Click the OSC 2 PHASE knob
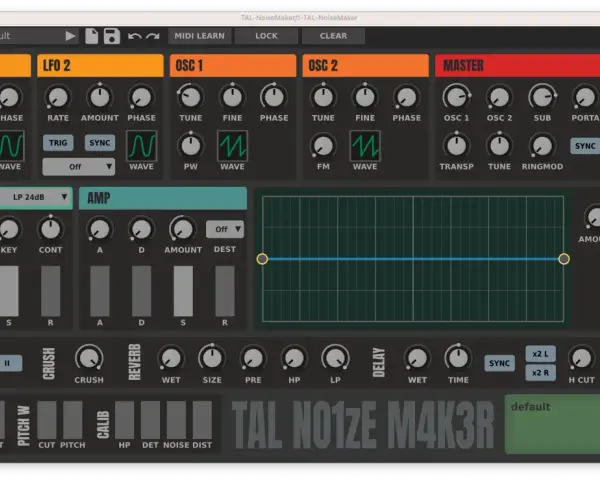This screenshot has width=600, height=480. coord(406,97)
